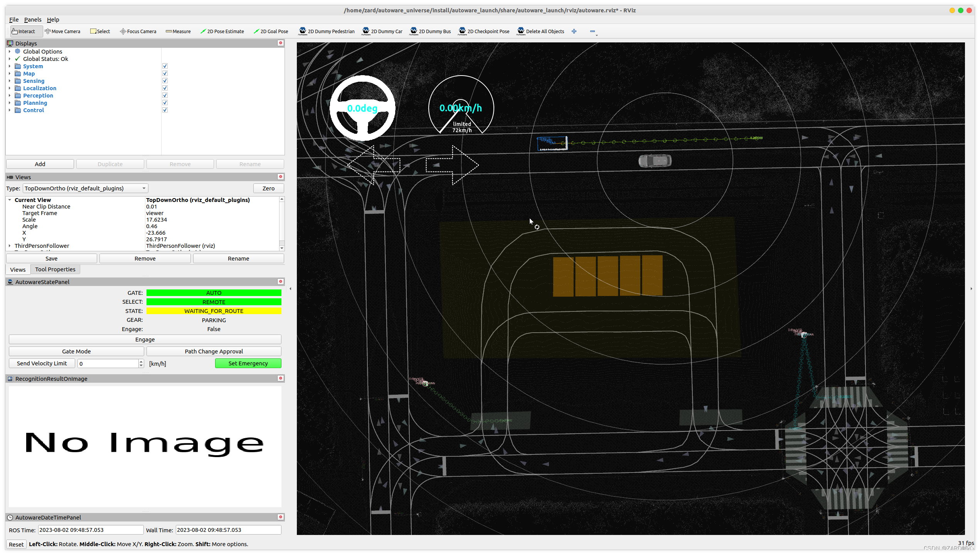Screen dimensions: 980x555
Task: Switch to the Tool Properties tab
Action: (55, 269)
